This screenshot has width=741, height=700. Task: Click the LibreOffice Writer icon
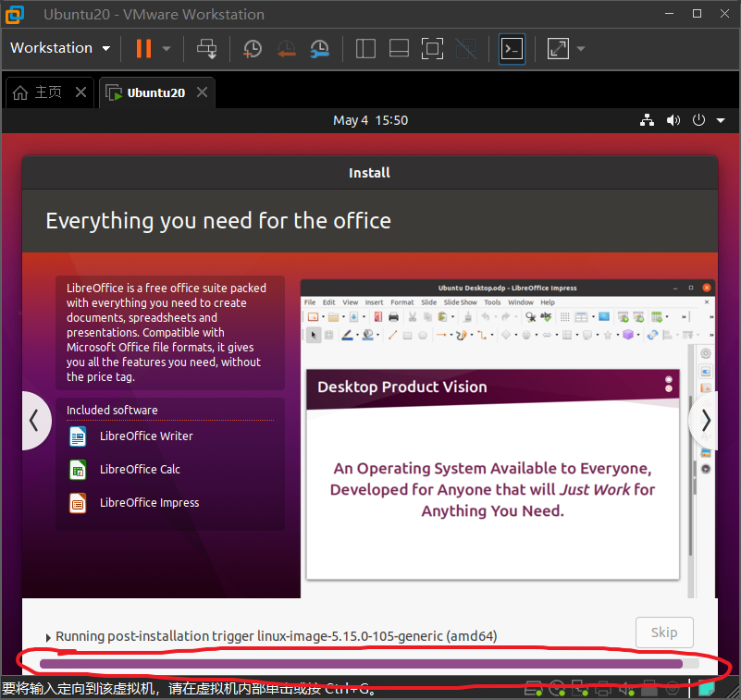(x=78, y=436)
